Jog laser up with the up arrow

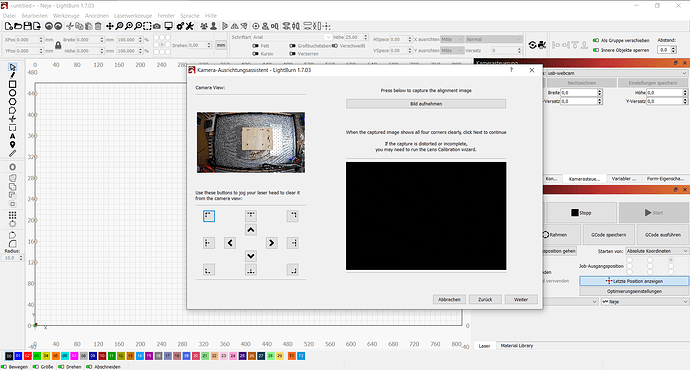pyautogui.click(x=251, y=230)
